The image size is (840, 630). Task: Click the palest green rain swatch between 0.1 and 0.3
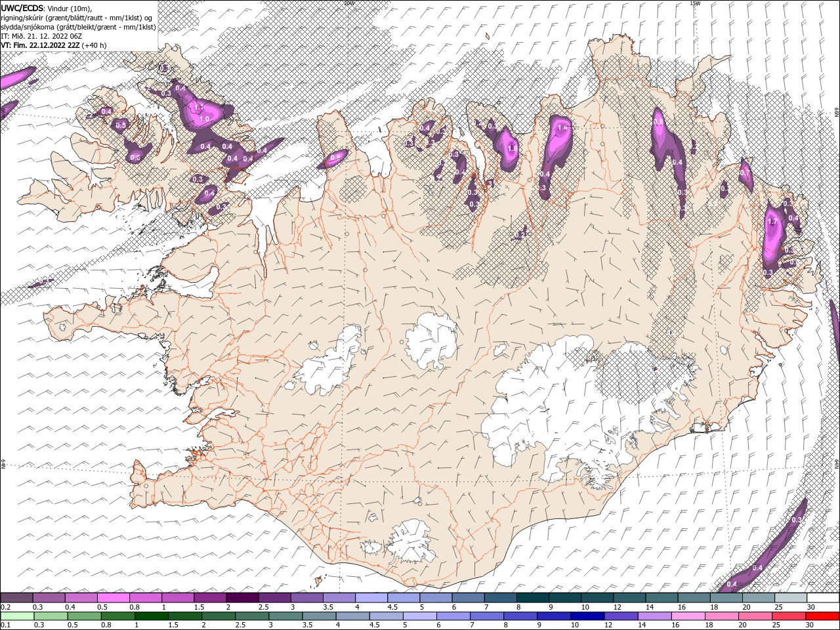point(16,616)
